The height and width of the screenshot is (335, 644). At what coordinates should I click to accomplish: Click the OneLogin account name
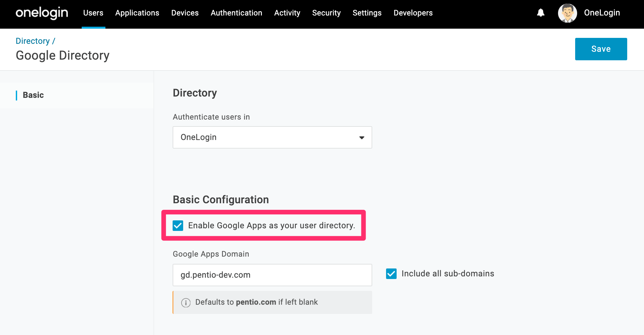[602, 13]
